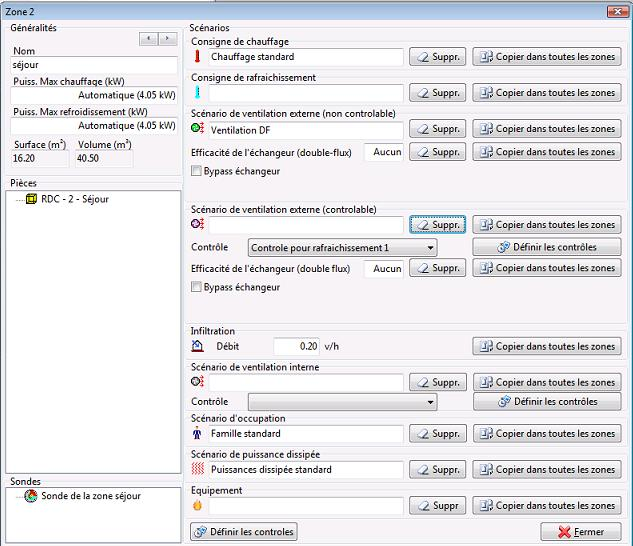Click the Fermer button
Image resolution: width=633 pixels, height=546 pixels.
pos(581,532)
